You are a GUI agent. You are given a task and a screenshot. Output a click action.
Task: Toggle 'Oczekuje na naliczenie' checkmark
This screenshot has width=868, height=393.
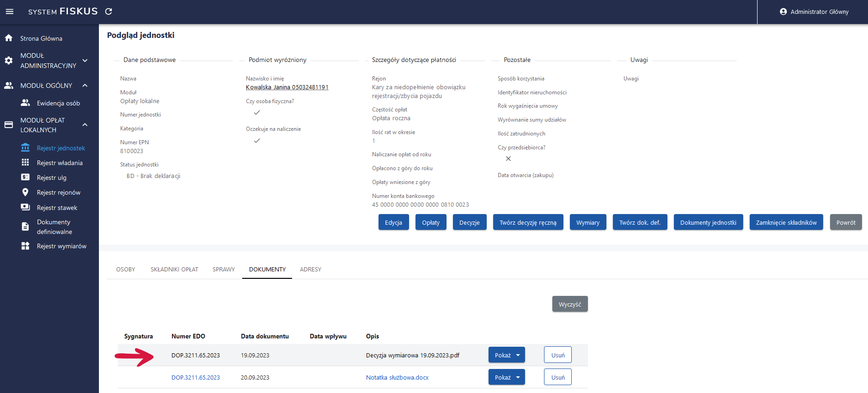257,141
